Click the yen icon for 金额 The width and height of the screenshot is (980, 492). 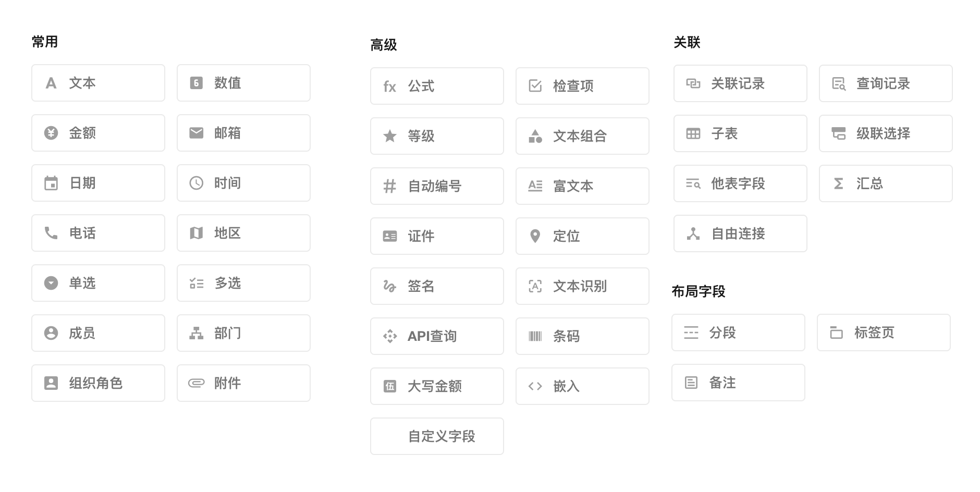coord(51,133)
